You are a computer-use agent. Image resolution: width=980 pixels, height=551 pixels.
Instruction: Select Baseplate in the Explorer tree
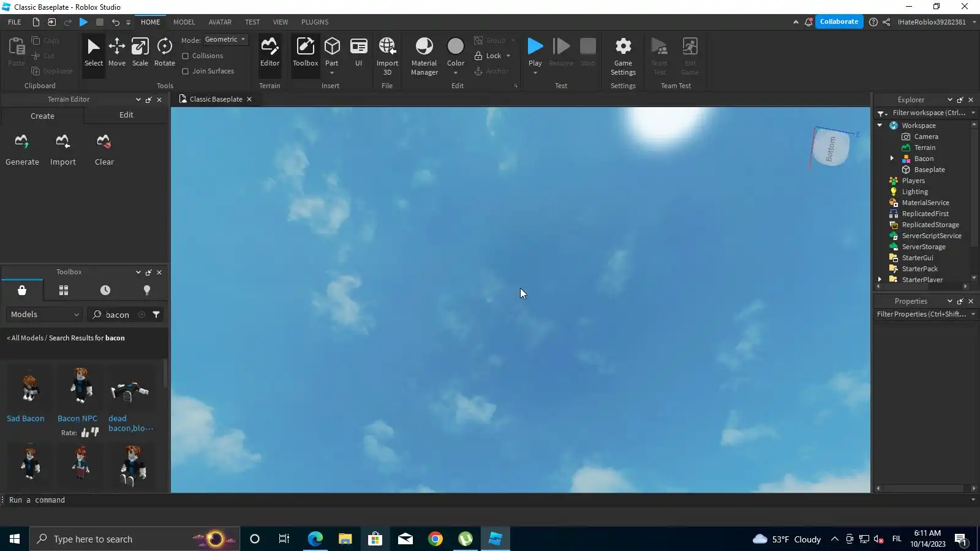(x=929, y=170)
